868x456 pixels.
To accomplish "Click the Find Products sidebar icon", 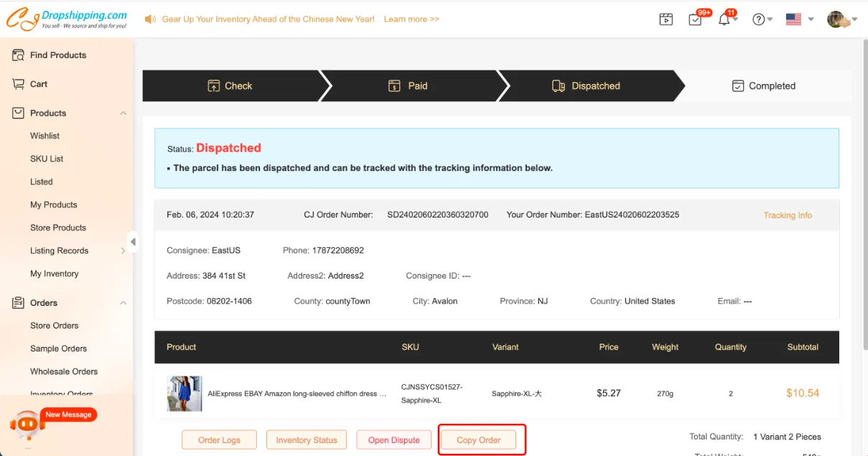I will (19, 55).
